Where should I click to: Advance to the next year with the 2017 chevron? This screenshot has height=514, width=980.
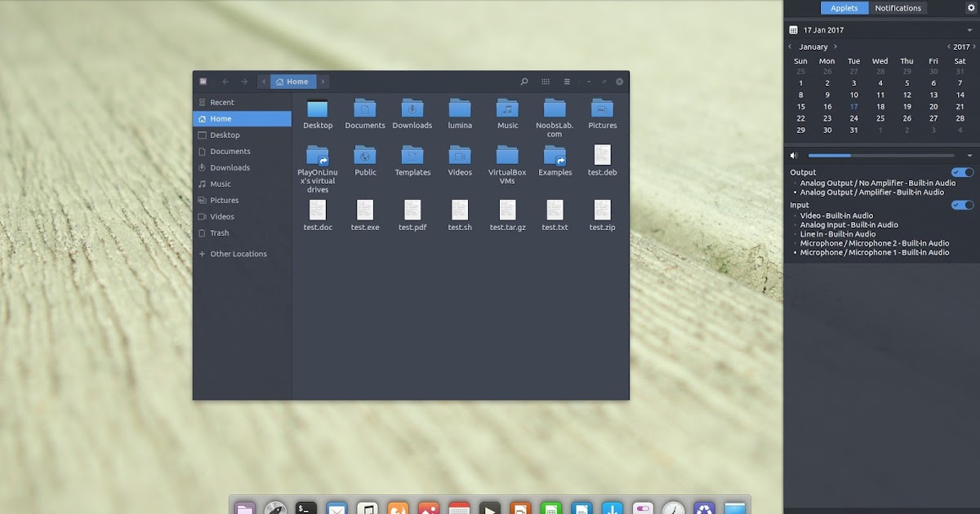[972, 47]
